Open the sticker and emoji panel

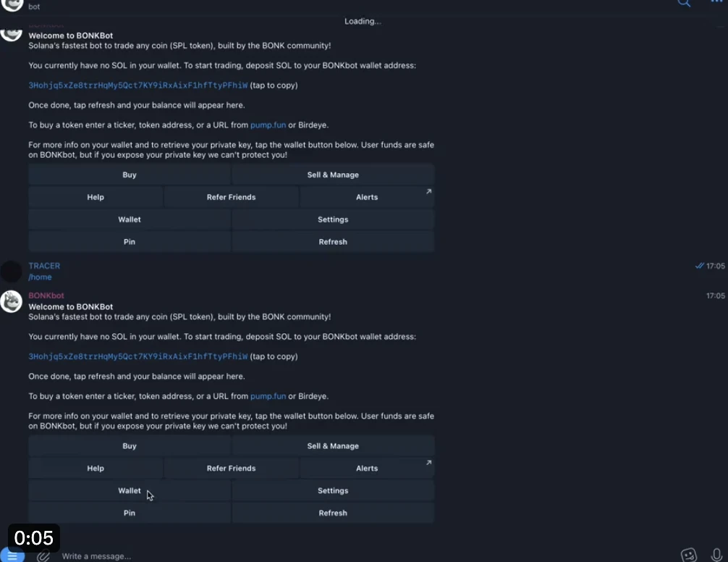tap(688, 555)
